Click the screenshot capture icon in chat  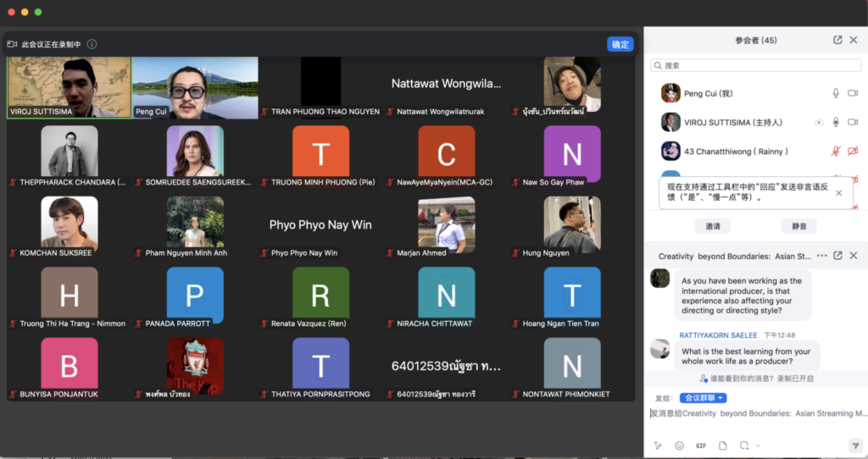point(743,445)
